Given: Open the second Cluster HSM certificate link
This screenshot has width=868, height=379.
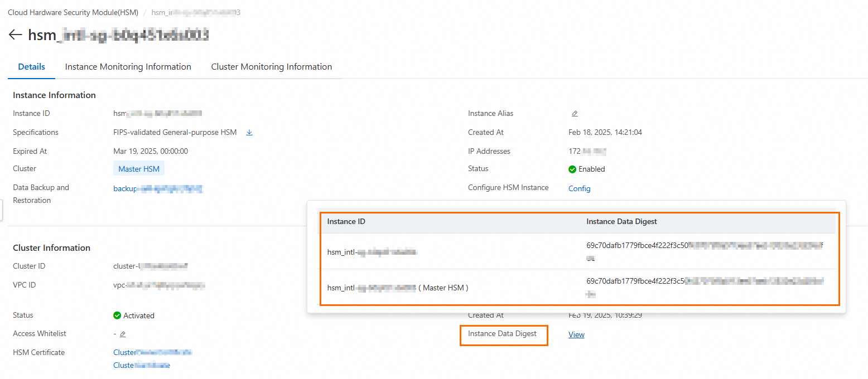Looking at the screenshot, I should point(141,365).
